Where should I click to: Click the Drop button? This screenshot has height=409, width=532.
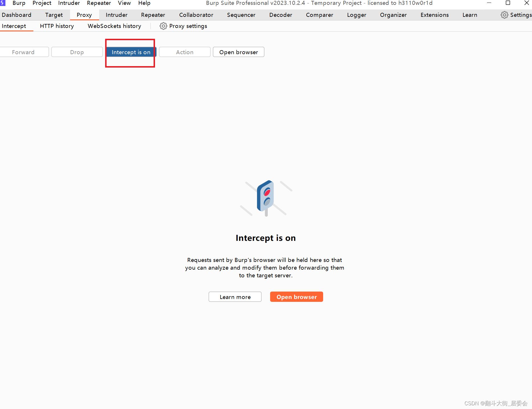pos(77,52)
